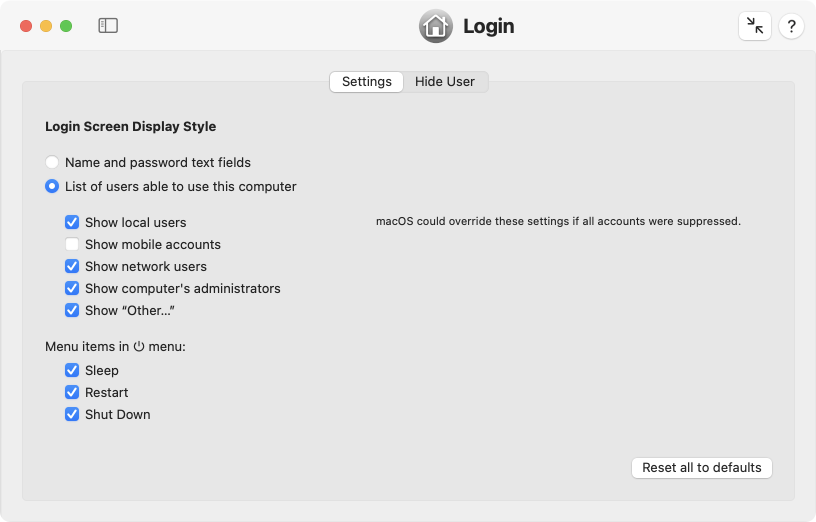This screenshot has width=816, height=522.
Task: Disable the Sleep menu item checkbox
Action: (x=72, y=370)
